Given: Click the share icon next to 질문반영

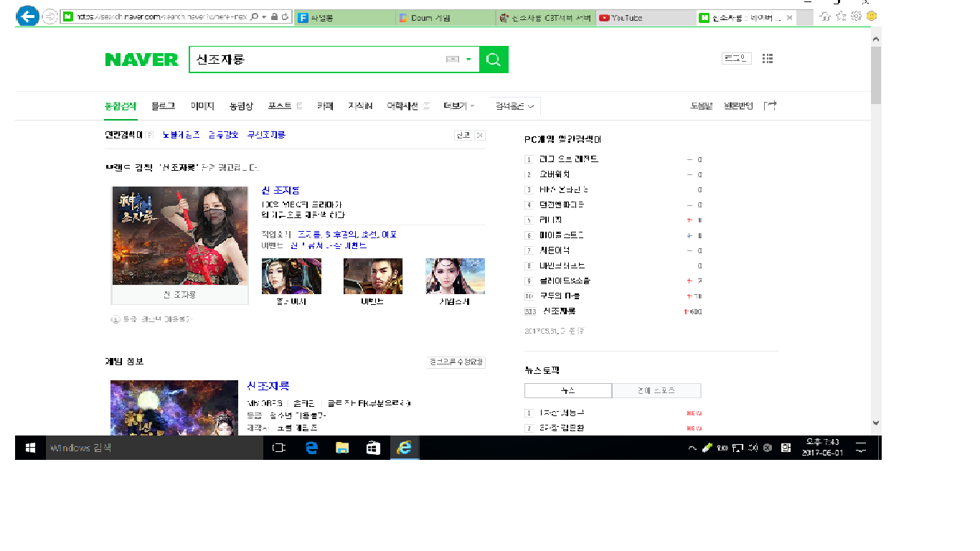Looking at the screenshot, I should [x=771, y=105].
